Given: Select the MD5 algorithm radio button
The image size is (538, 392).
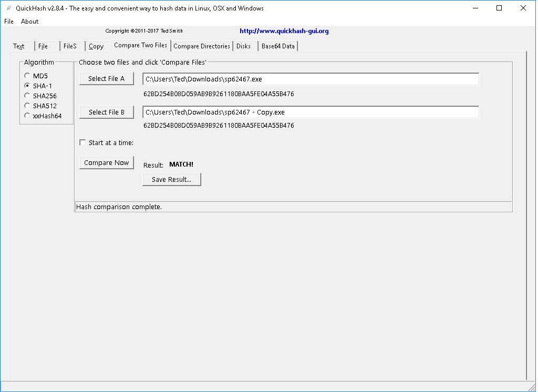Looking at the screenshot, I should coord(27,75).
